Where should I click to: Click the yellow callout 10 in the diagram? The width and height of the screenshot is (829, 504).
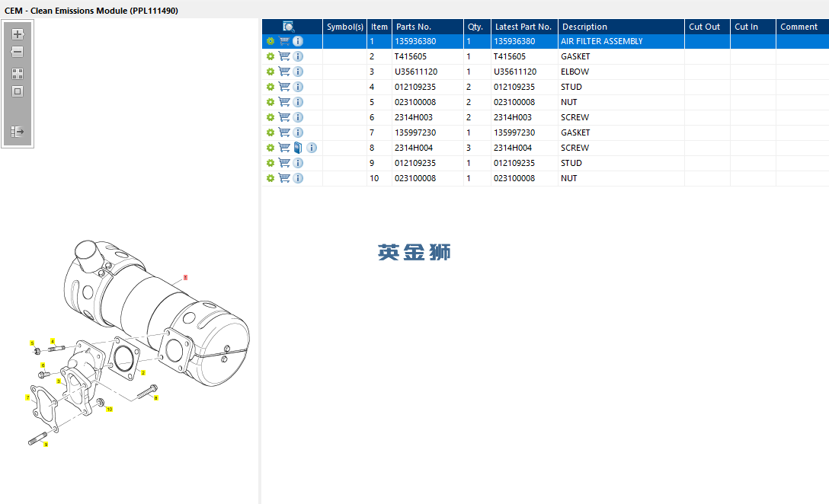coord(110,410)
